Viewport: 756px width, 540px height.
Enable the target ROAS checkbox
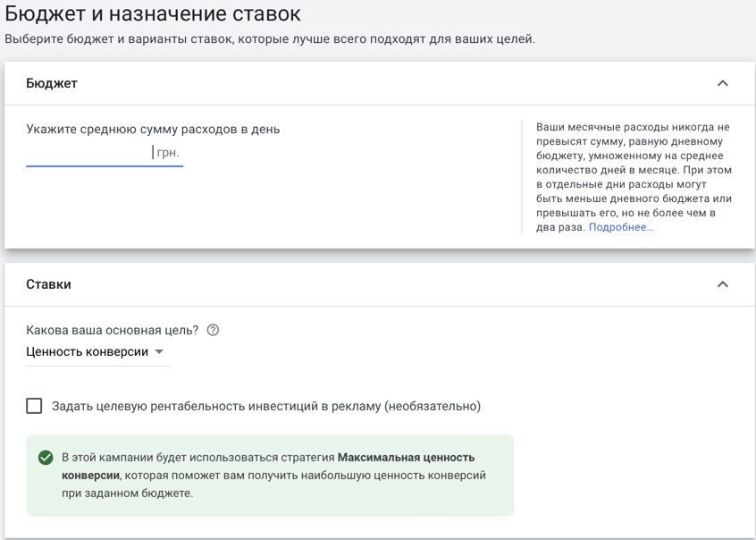(x=34, y=406)
